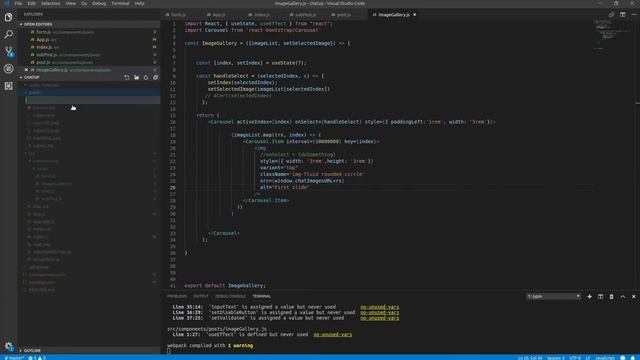Close imageGallery.js in Open Editors list
Viewport: 640px width, 360px height.
pos(26,70)
